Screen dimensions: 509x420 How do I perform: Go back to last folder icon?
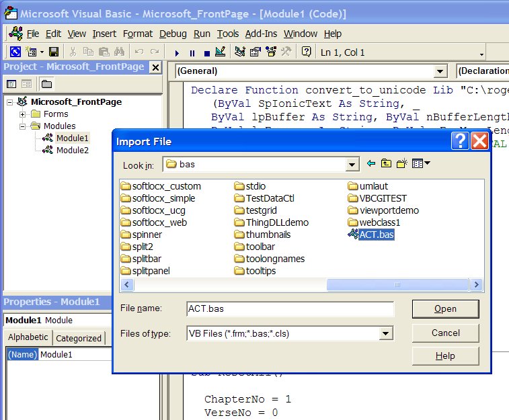(371, 163)
